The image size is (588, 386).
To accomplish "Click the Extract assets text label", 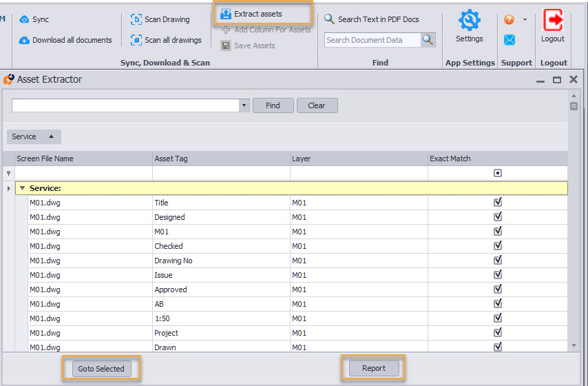I will click(258, 14).
